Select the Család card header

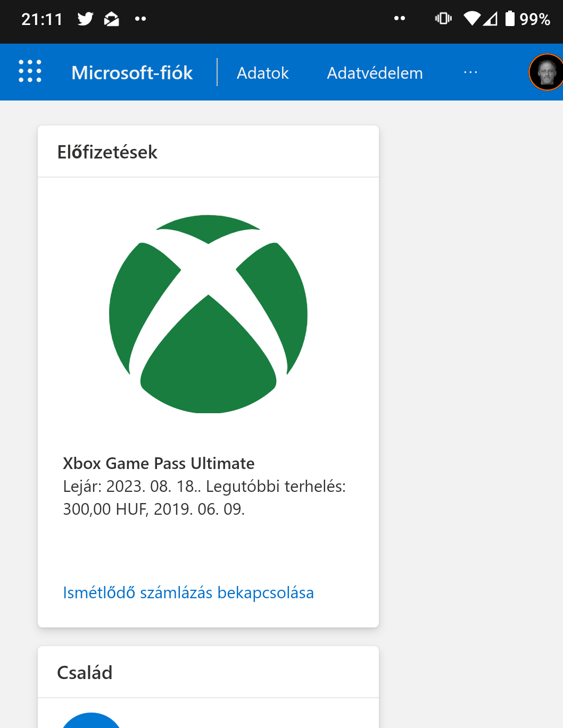tap(208, 672)
